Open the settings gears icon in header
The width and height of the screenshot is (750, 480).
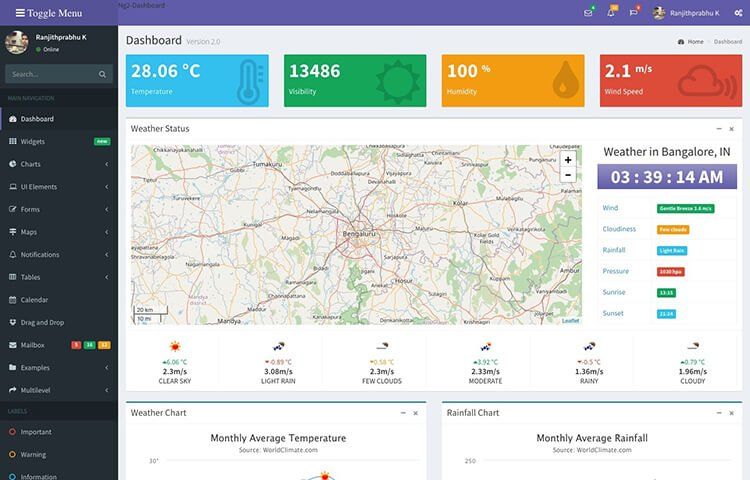pos(739,13)
